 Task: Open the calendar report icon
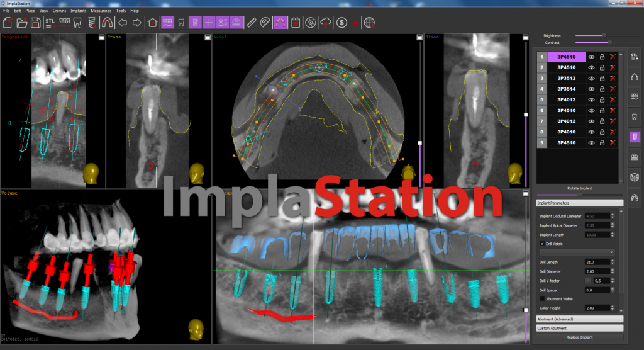(x=296, y=23)
